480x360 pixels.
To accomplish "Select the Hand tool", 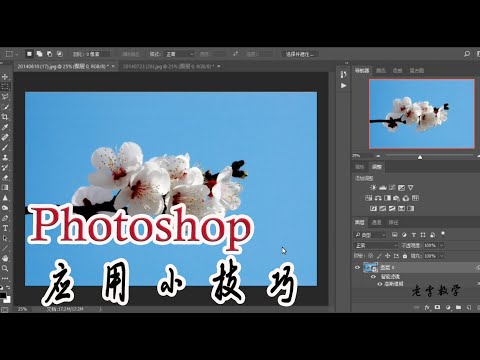I will [x=5, y=258].
